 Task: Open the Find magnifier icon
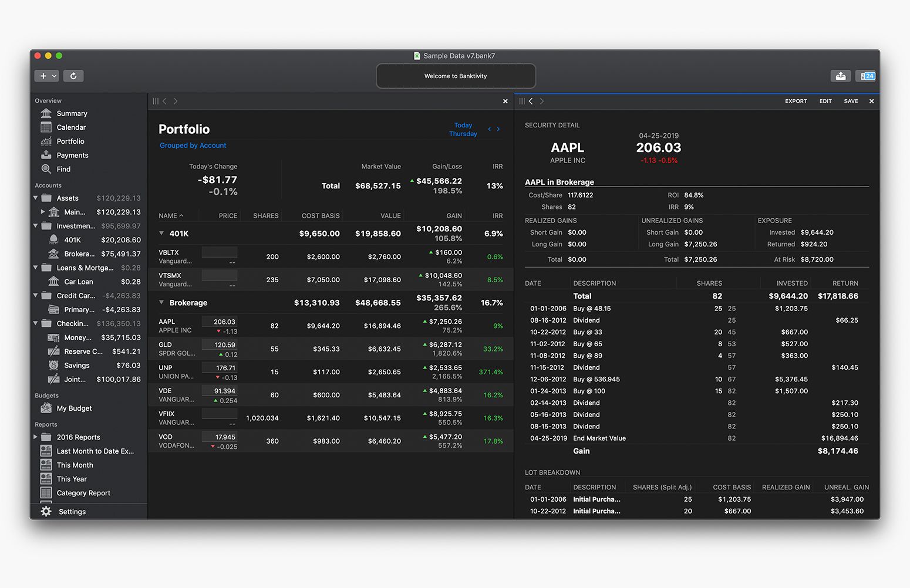46,169
